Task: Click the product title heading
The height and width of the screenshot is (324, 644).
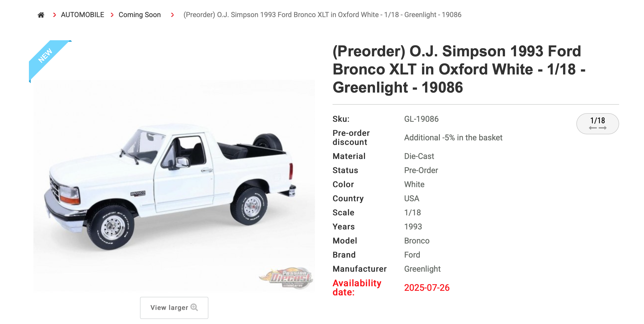Action: tap(458, 69)
